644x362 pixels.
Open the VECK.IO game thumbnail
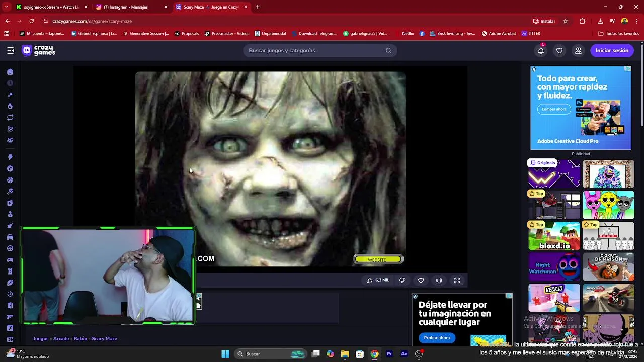(554, 298)
